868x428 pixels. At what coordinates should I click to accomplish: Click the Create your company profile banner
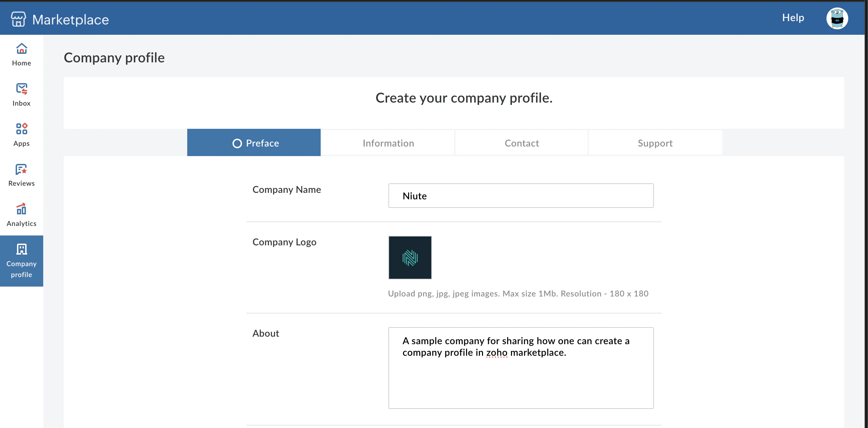(463, 98)
